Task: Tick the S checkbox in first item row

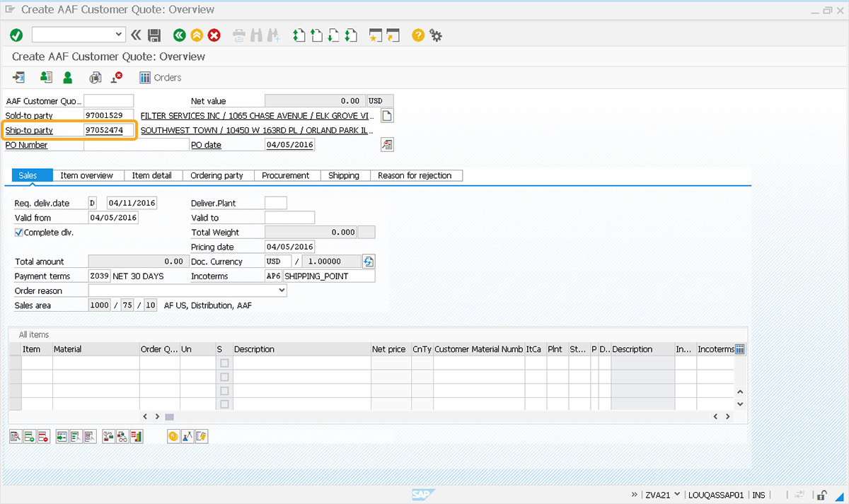Action: [x=224, y=363]
